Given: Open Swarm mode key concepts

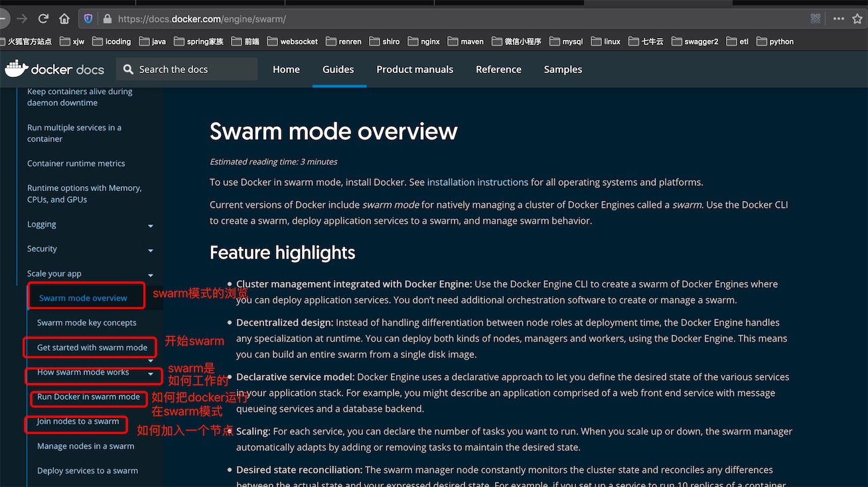Looking at the screenshot, I should pos(86,322).
